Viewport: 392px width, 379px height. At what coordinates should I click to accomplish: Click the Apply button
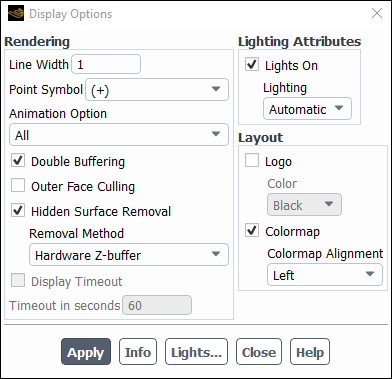[86, 352]
